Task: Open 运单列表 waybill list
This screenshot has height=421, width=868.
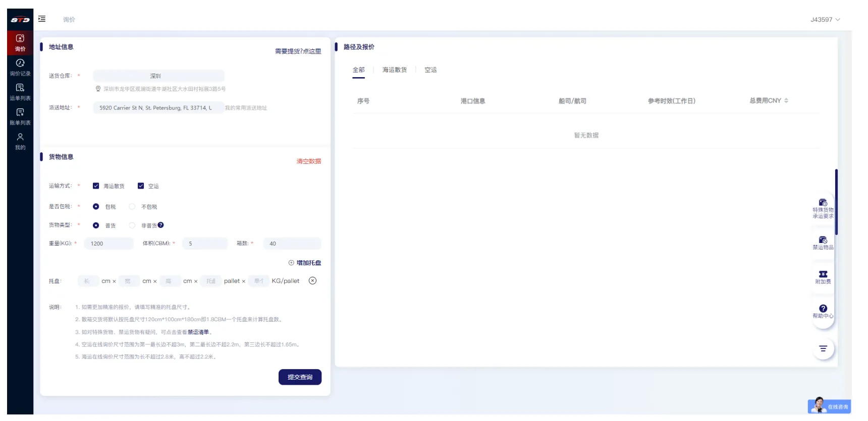Action: click(20, 92)
